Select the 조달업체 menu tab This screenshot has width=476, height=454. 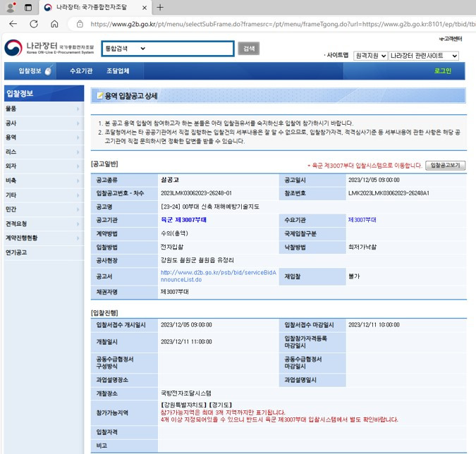pyautogui.click(x=118, y=71)
